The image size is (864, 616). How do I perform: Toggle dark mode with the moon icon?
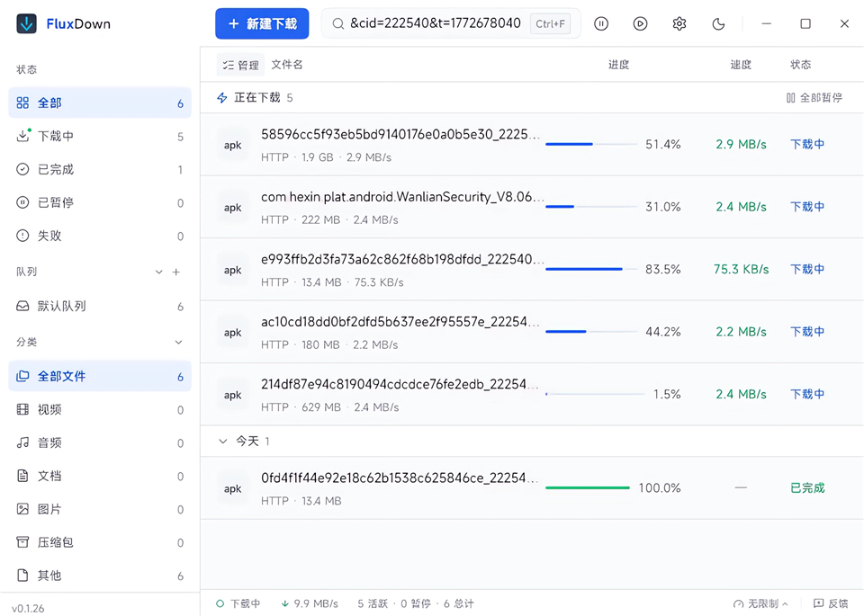(x=718, y=24)
